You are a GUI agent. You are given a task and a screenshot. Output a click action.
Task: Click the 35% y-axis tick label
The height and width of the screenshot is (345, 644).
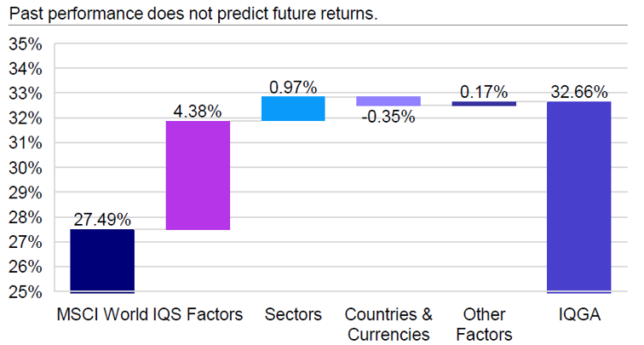point(26,44)
